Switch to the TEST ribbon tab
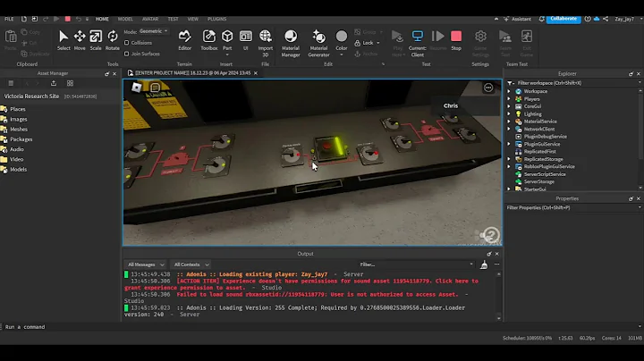The width and height of the screenshot is (644, 361). pyautogui.click(x=173, y=19)
